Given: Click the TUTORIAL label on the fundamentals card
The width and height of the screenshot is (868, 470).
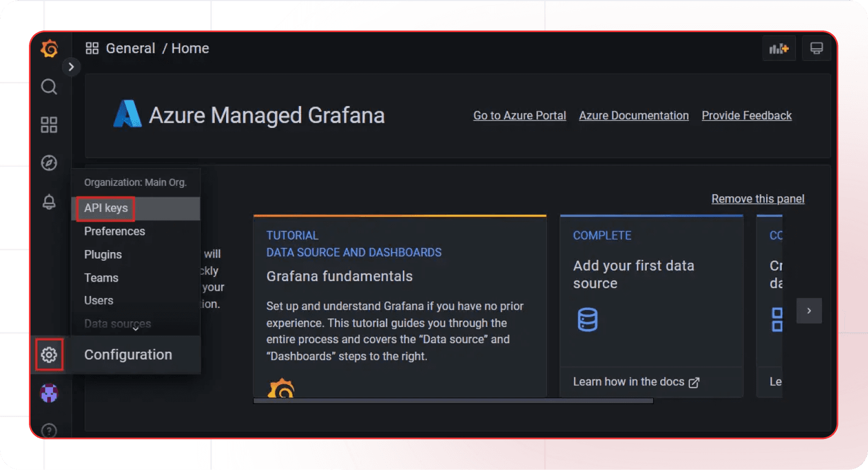Looking at the screenshot, I should click(293, 236).
